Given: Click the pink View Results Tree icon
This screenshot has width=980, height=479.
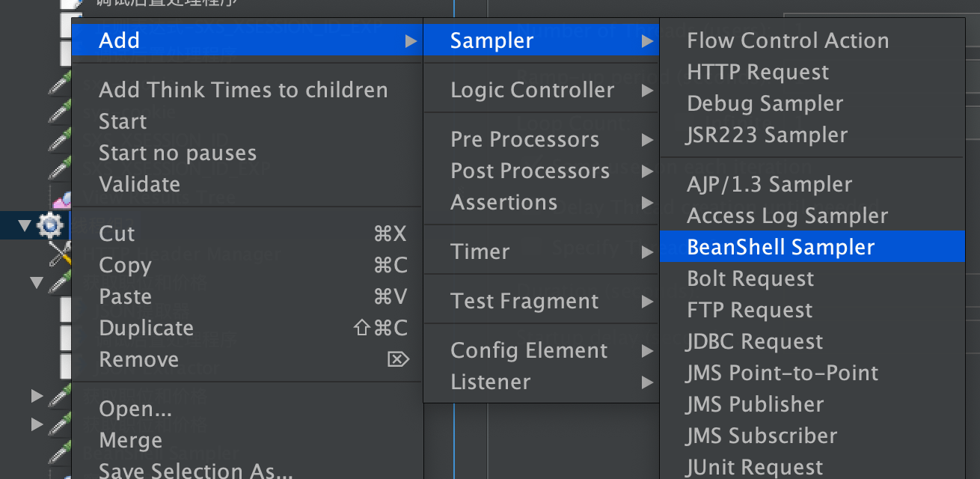Looking at the screenshot, I should (x=61, y=199).
